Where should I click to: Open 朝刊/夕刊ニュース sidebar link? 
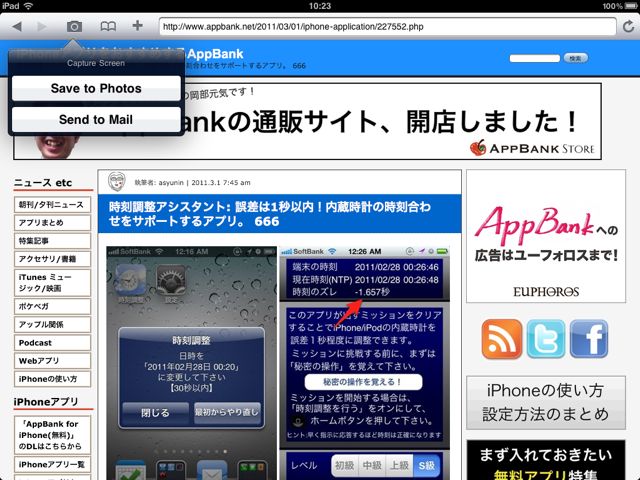(x=52, y=204)
